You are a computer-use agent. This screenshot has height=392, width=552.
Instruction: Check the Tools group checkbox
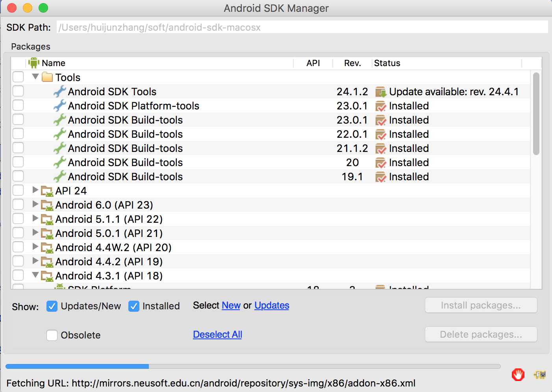[18, 77]
